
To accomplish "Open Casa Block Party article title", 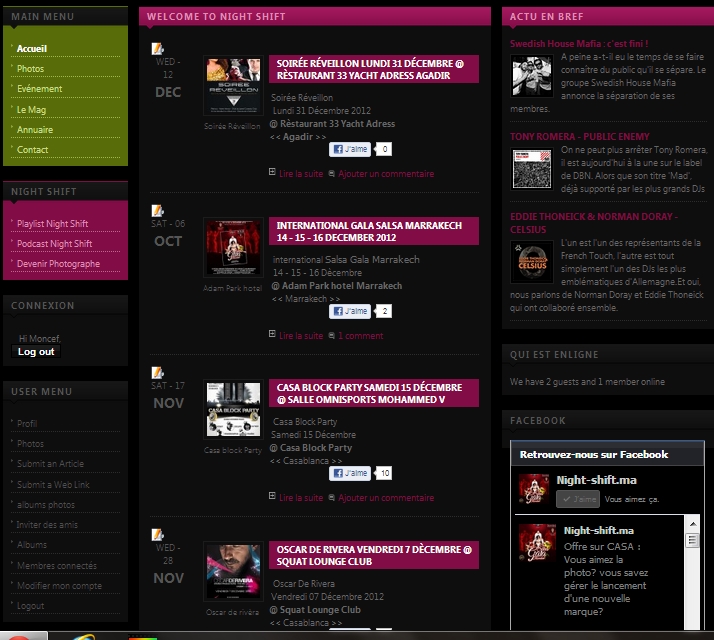I will click(369, 394).
